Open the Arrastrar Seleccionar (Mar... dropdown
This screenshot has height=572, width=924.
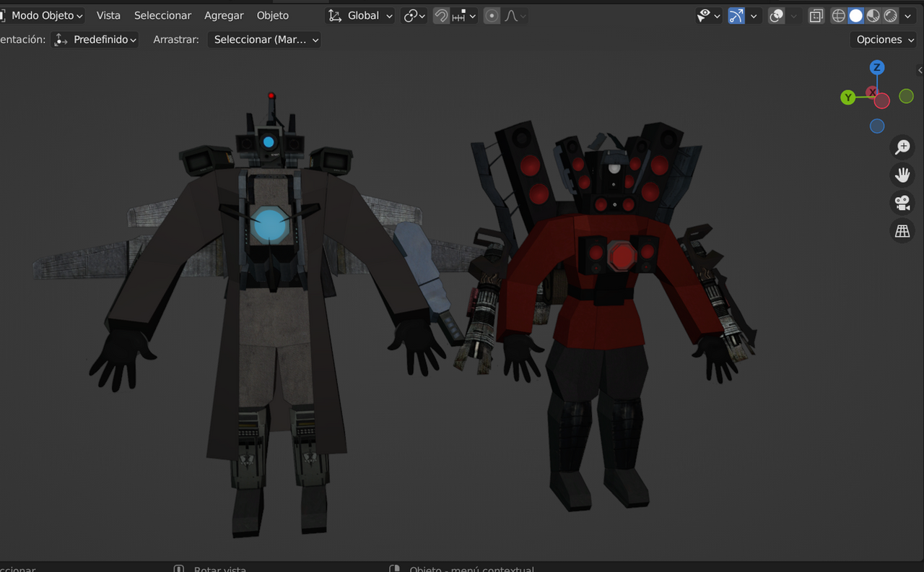265,40
